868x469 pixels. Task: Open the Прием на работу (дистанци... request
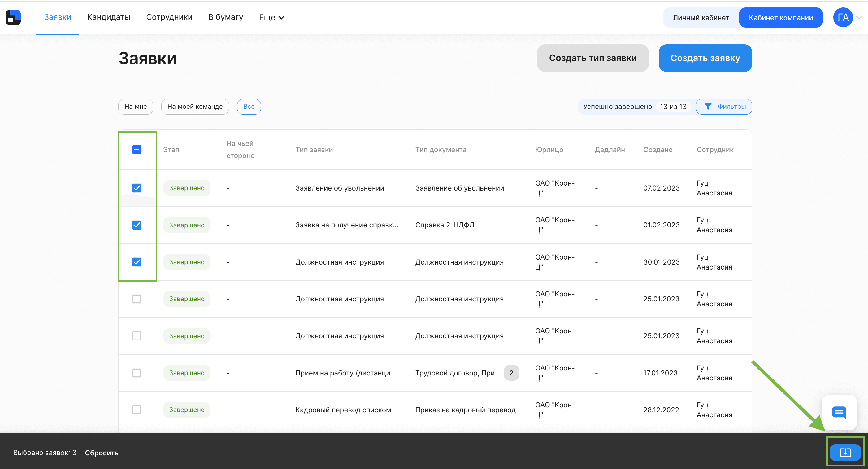(345, 373)
